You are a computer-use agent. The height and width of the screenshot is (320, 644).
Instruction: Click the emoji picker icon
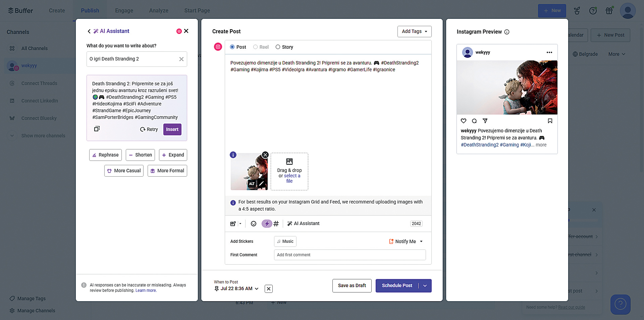[254, 224]
